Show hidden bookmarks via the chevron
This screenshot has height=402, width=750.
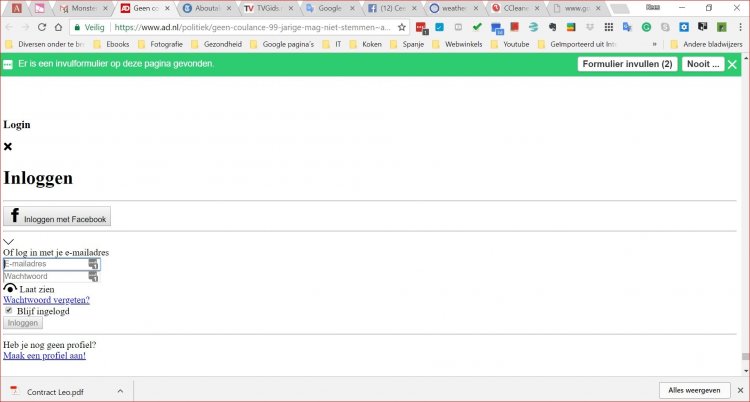(x=654, y=44)
